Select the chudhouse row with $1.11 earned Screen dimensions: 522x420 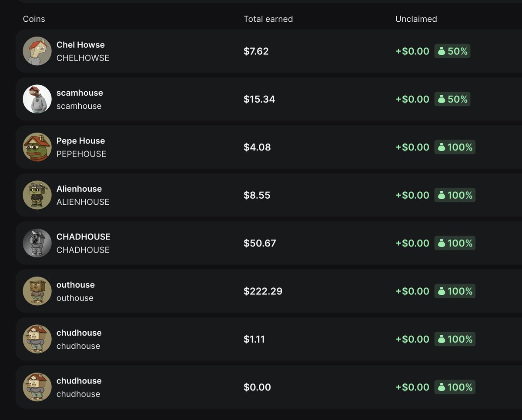tap(269, 339)
